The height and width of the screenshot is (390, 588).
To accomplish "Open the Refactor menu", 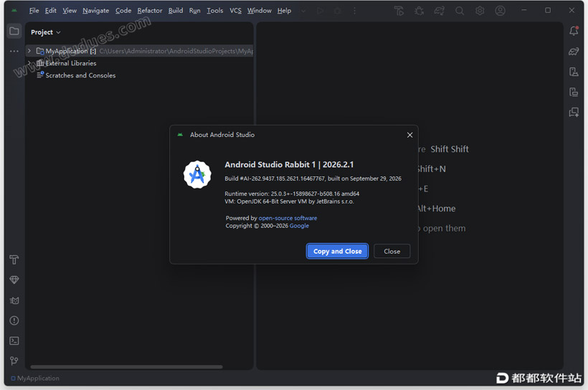I will click(150, 11).
